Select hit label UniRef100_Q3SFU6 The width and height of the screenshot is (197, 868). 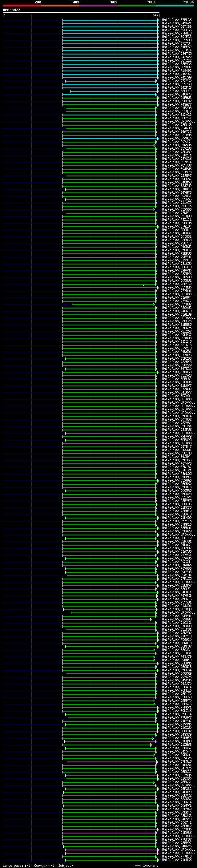pos(177,430)
